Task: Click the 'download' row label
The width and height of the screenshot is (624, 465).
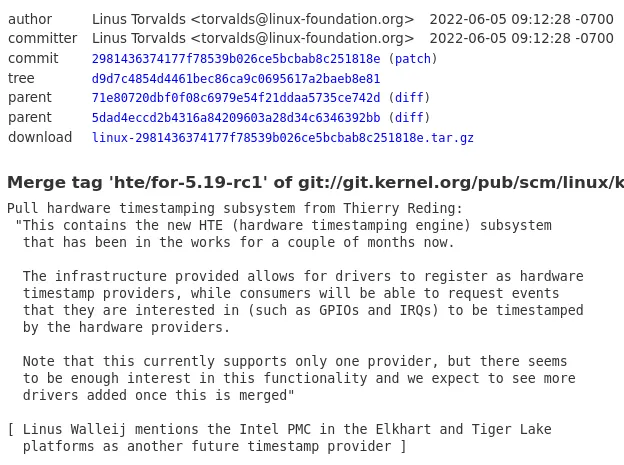Action: pyautogui.click(x=40, y=137)
